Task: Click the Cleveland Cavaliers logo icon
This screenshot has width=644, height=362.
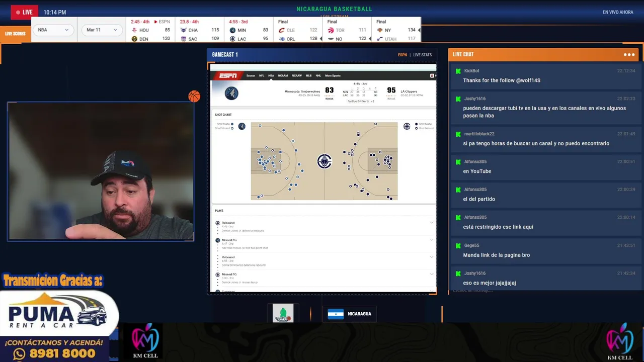Action: coord(282,30)
